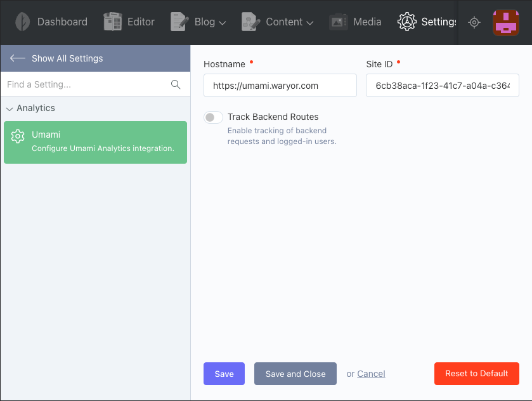This screenshot has height=401, width=532.
Task: Open the Editor icon in navbar
Action: [113, 22]
